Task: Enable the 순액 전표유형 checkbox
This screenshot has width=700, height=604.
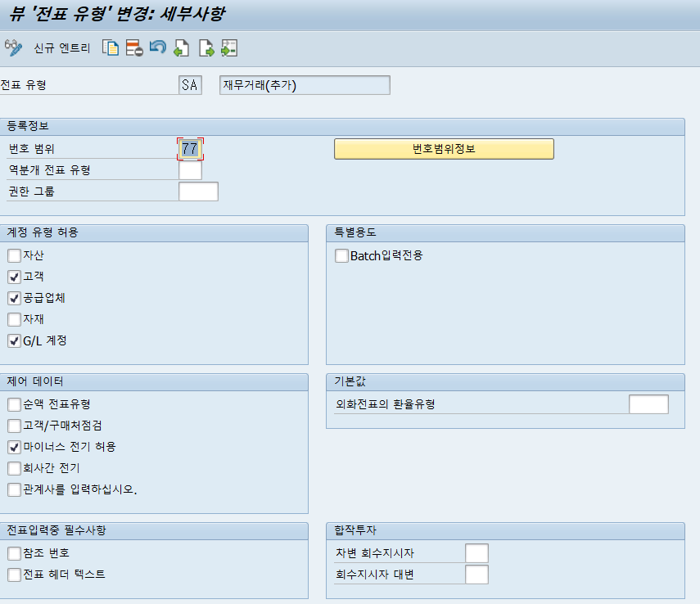Action: (x=14, y=404)
